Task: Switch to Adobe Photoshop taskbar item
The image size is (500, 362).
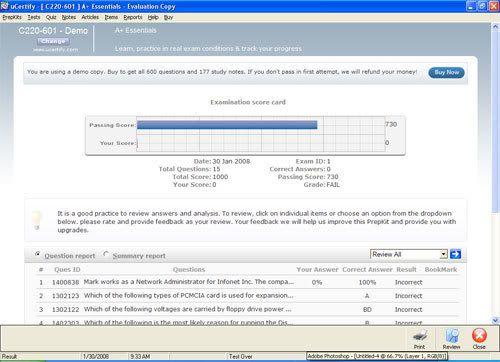Action: point(376,356)
